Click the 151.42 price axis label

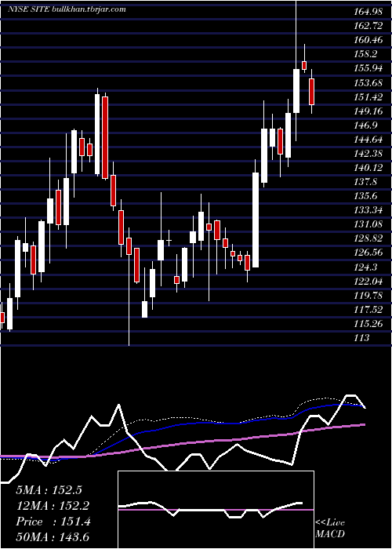(x=368, y=96)
